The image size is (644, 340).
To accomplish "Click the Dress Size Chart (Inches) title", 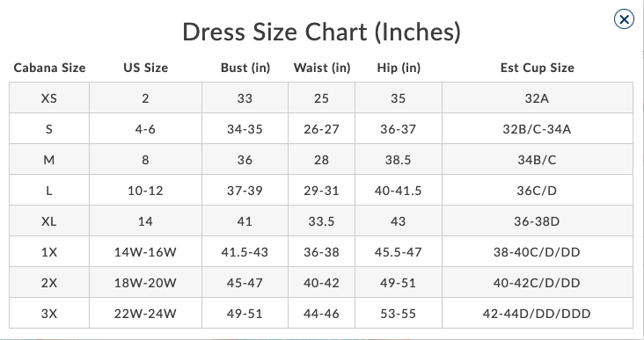I will [x=322, y=32].
